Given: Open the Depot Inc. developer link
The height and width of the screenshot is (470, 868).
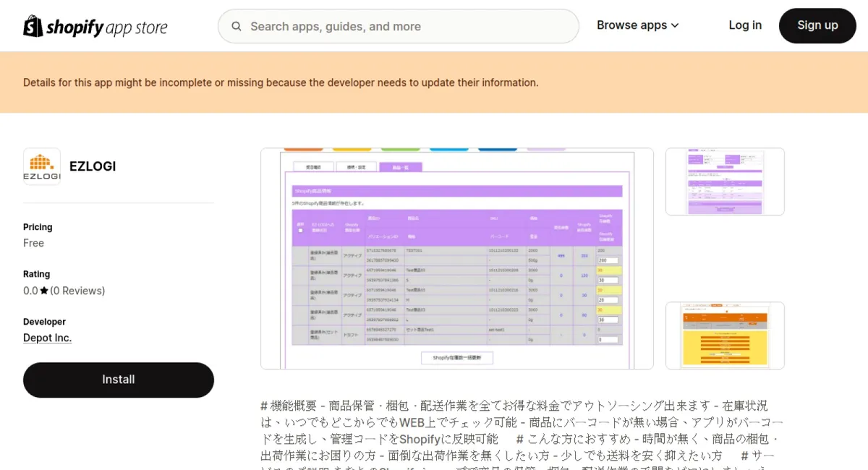Looking at the screenshot, I should [47, 338].
